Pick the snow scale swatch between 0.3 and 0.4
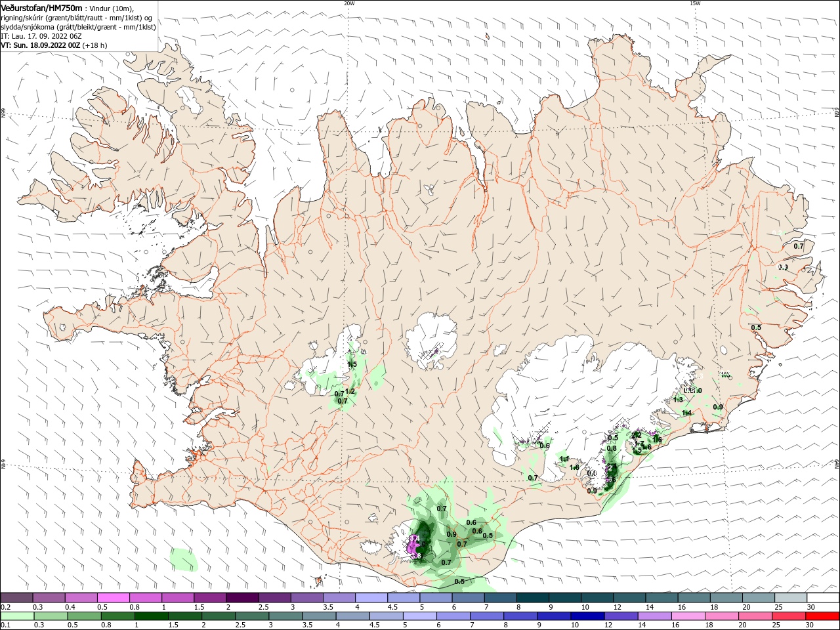This screenshot has width=840, height=630. [49, 597]
